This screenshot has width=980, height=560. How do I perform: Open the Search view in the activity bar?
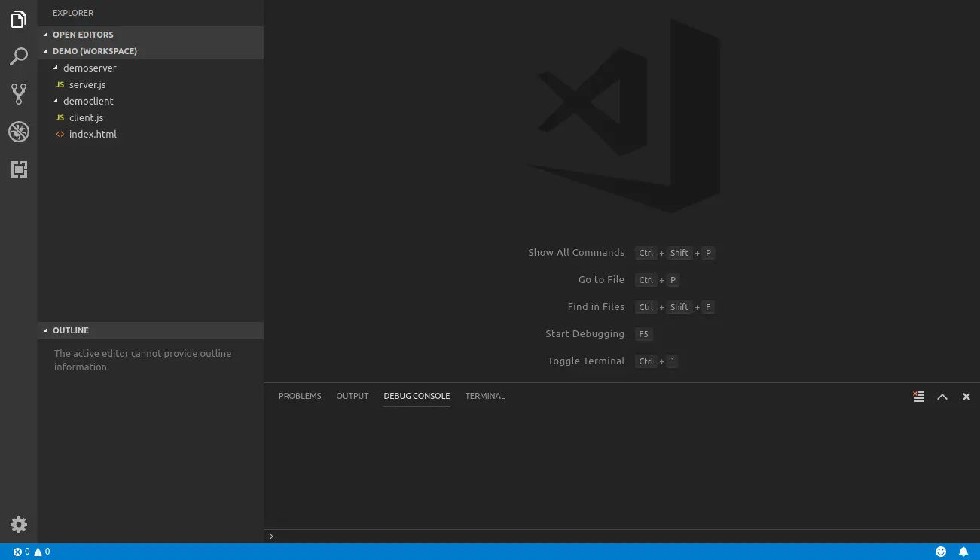pyautogui.click(x=19, y=56)
